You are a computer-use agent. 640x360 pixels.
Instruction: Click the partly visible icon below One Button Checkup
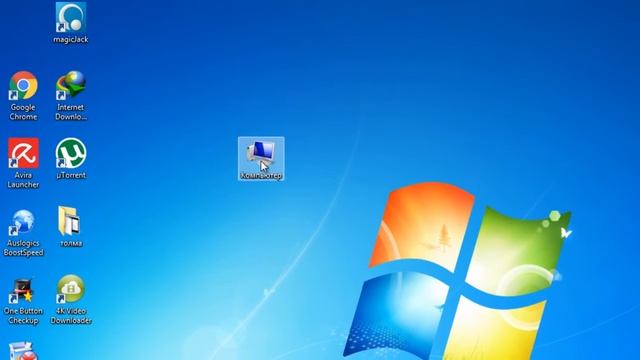(23, 351)
